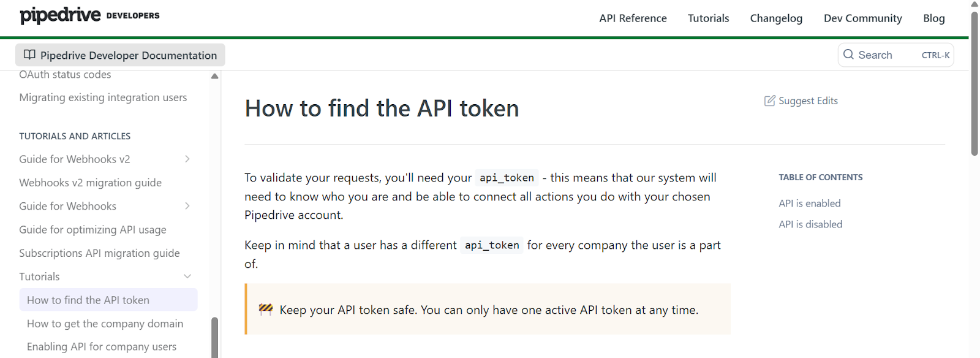Open 'Webhooks v2 migration guide' article
The height and width of the screenshot is (358, 980).
(91, 183)
